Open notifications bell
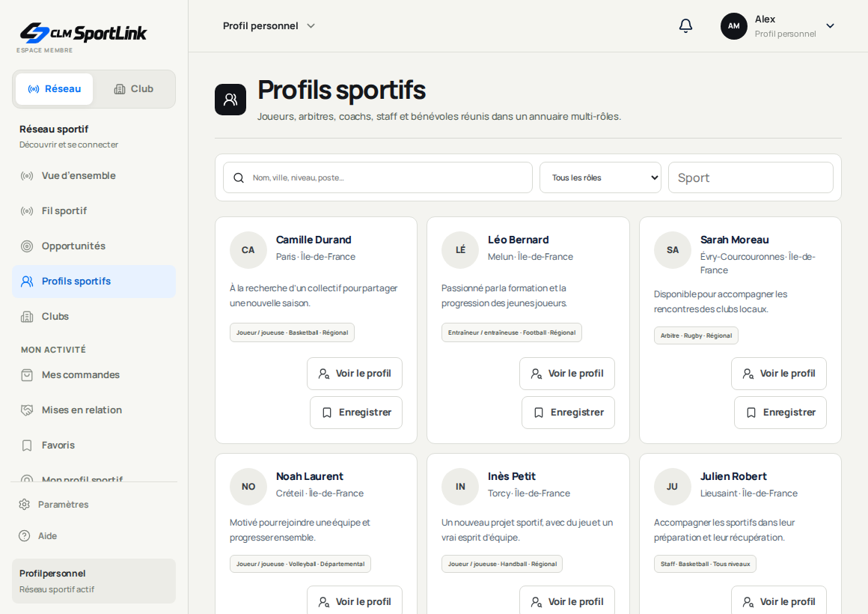Viewport: 868px width, 614px height. [685, 25]
